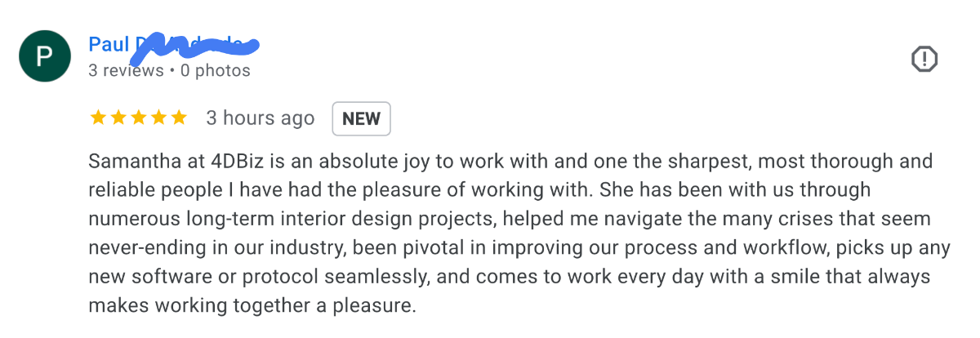Open the green "P" reviewer avatar
980x338 pixels.
click(44, 56)
